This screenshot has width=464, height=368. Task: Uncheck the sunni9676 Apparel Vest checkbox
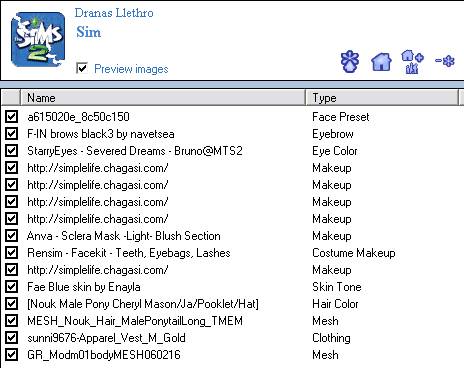click(x=11, y=338)
